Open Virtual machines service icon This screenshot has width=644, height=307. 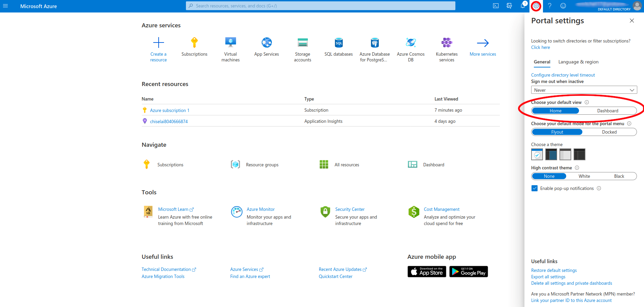(x=230, y=43)
